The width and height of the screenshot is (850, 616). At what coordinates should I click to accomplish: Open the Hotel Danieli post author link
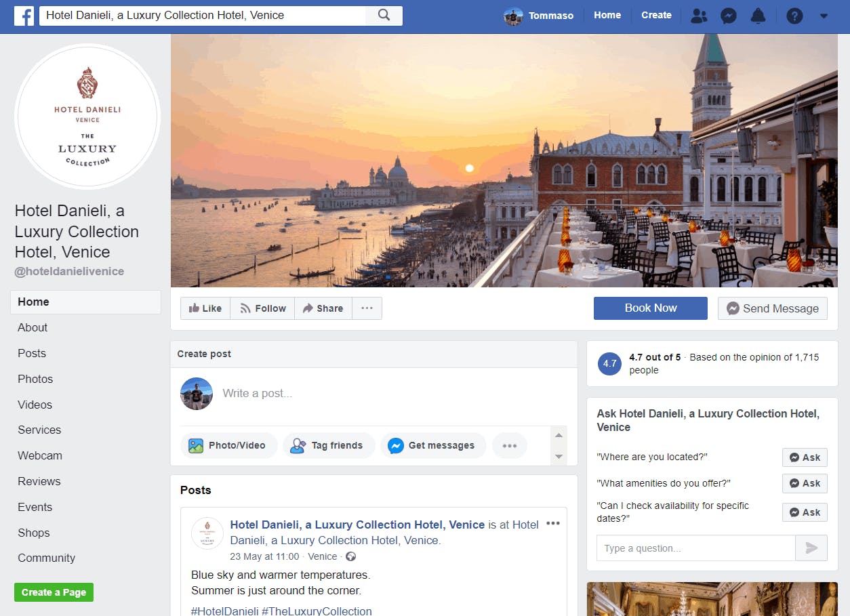click(x=357, y=525)
